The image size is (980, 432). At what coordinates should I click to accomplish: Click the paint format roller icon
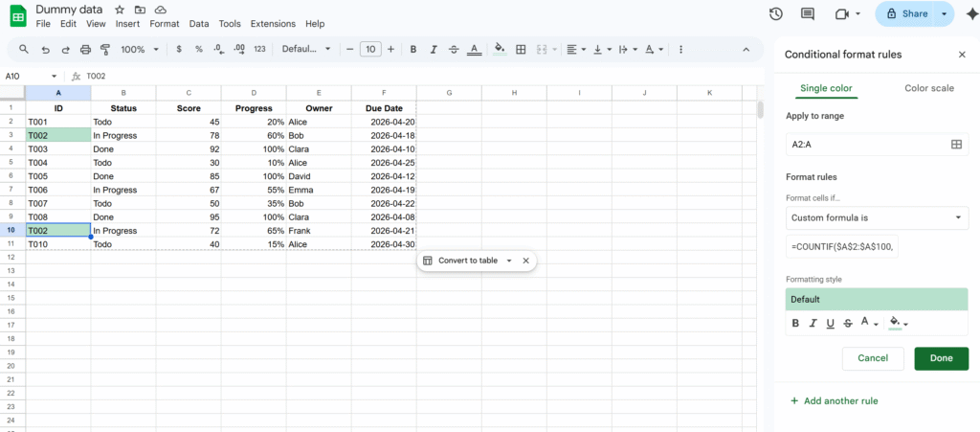(x=104, y=49)
